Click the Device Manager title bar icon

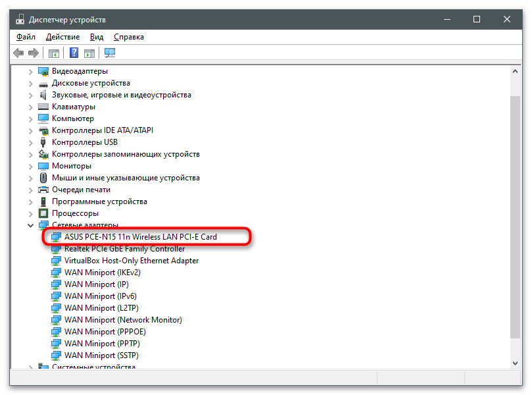(20, 19)
